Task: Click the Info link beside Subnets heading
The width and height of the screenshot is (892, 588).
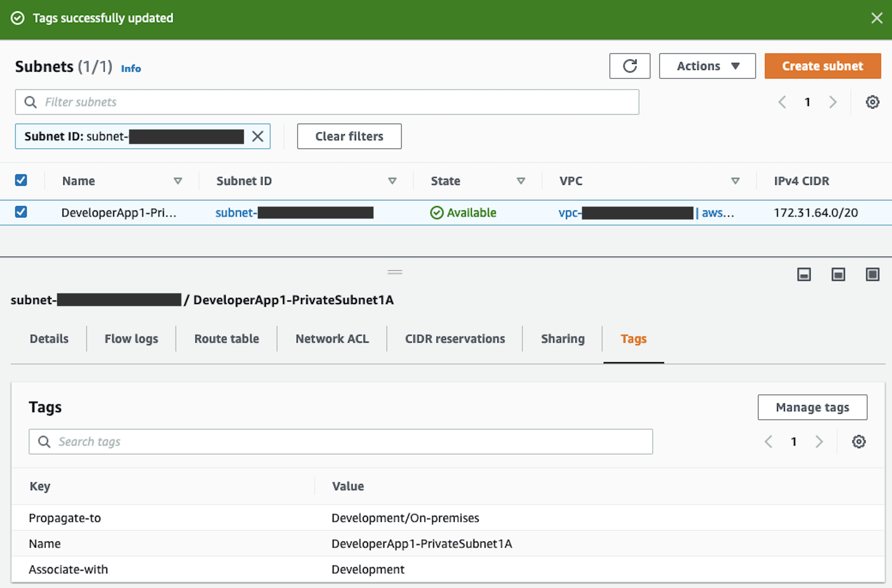Action: pos(131,68)
